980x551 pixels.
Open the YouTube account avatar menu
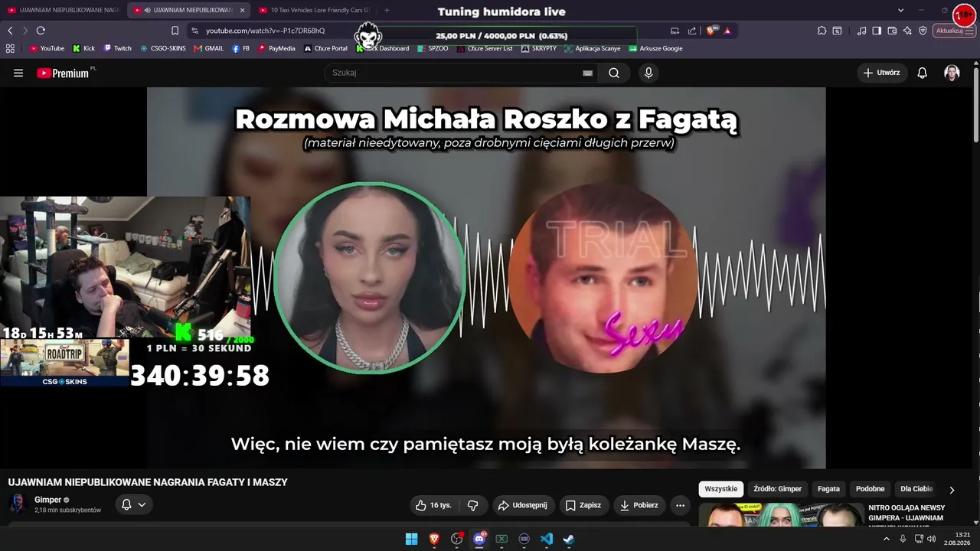[x=952, y=73]
